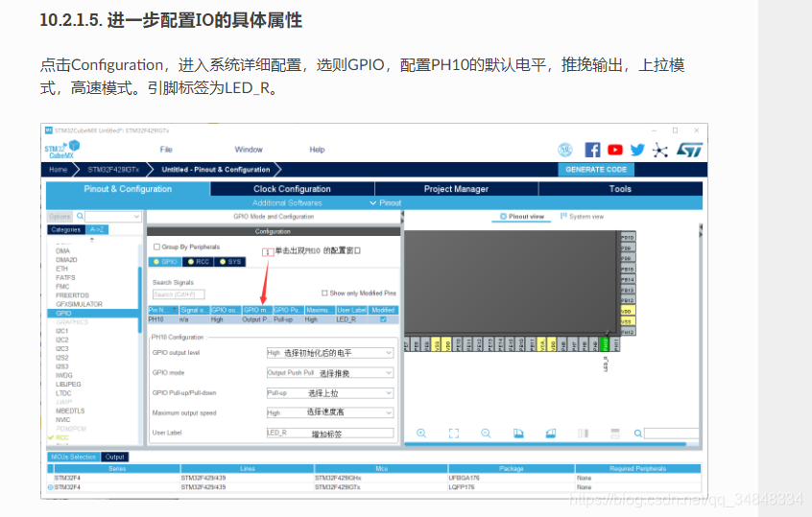
Task: Sort by the Pin Name column header
Action: (x=163, y=310)
